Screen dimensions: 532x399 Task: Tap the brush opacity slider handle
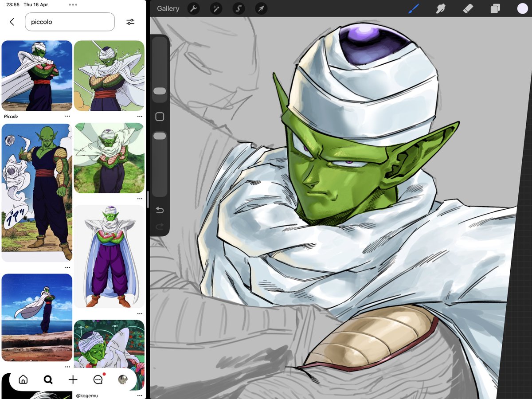point(160,136)
